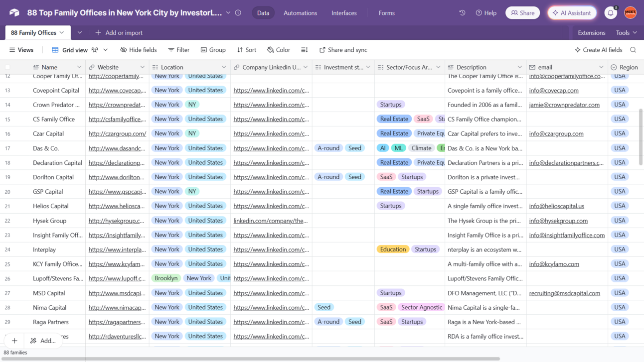The image size is (644, 362).
Task: Open the Interfaces tab
Action: click(344, 13)
